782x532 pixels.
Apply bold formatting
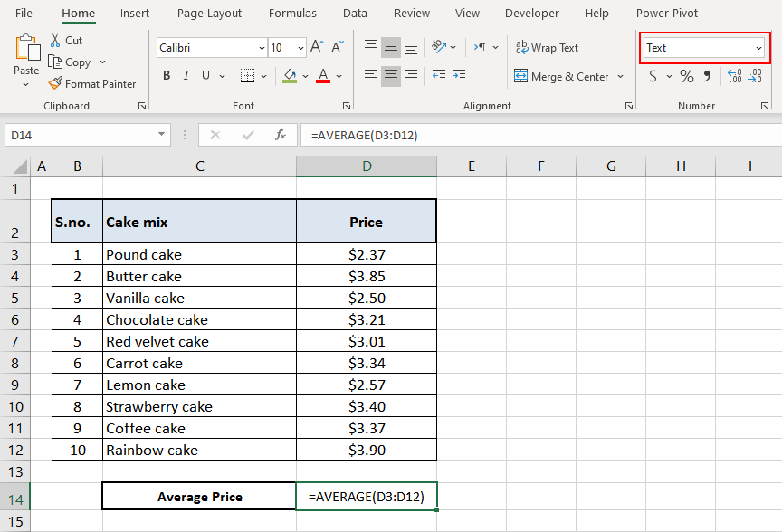pos(166,75)
